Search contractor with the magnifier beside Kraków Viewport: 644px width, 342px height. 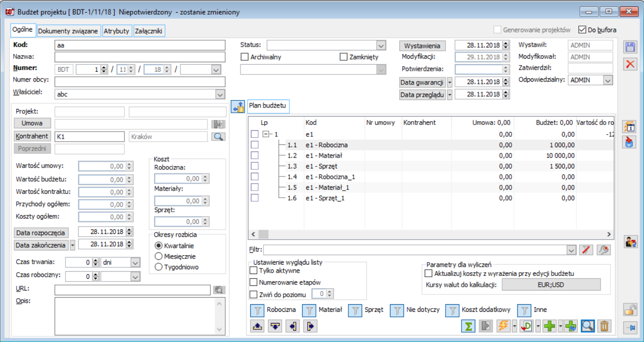[x=218, y=137]
